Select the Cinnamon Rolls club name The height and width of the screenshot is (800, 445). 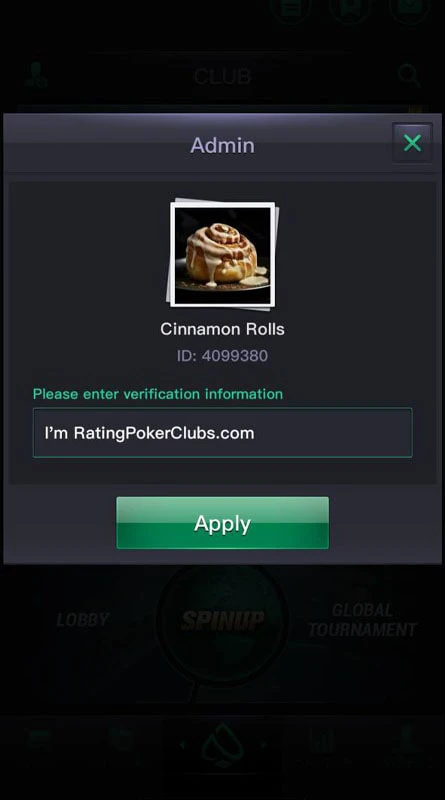[222, 329]
